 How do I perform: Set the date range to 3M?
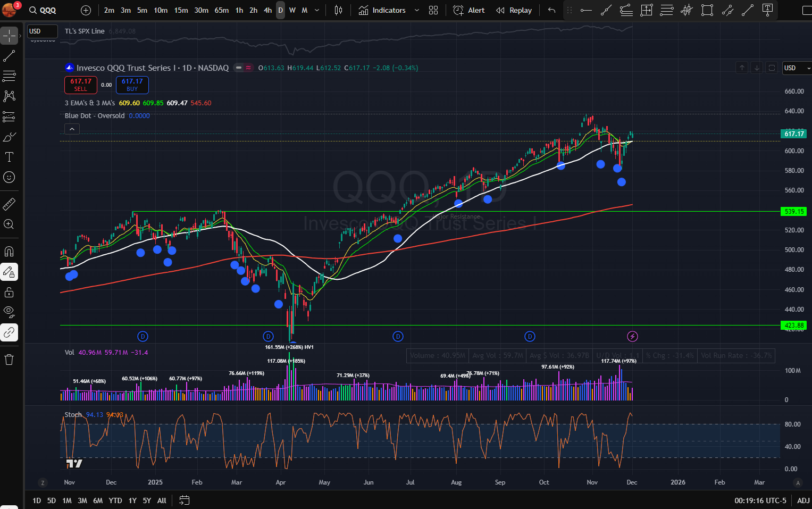click(82, 500)
